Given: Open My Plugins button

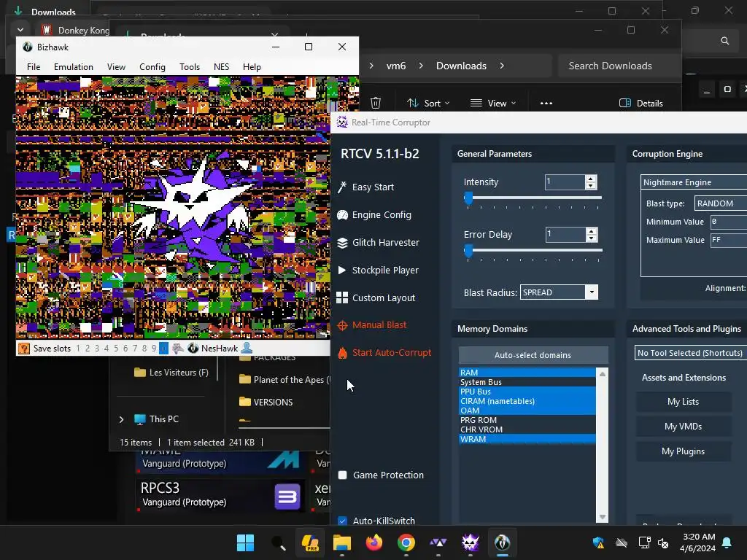Looking at the screenshot, I should [x=683, y=451].
